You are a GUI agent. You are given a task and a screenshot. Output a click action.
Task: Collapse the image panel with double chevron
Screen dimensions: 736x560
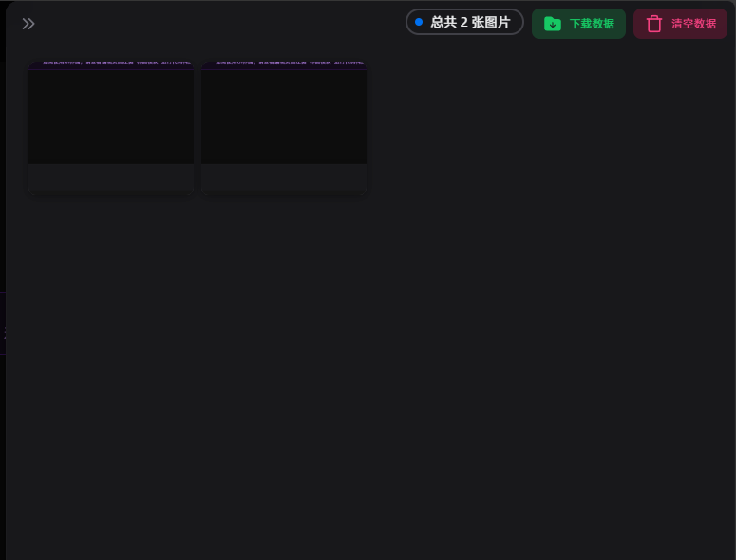coord(28,24)
